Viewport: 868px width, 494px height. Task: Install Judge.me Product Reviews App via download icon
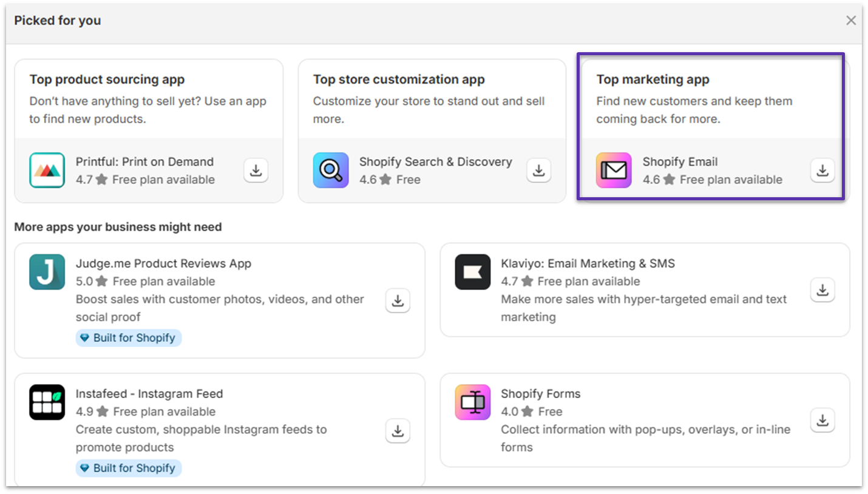coord(398,300)
